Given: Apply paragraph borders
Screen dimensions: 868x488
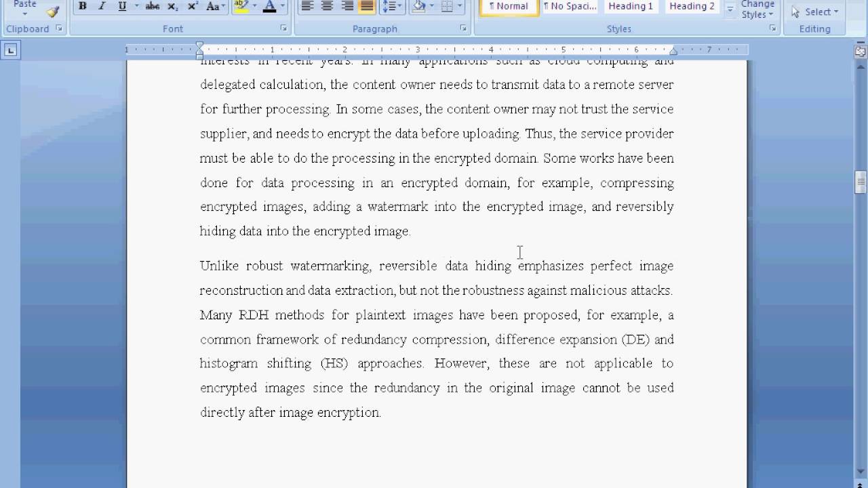Looking at the screenshot, I should click(447, 6).
